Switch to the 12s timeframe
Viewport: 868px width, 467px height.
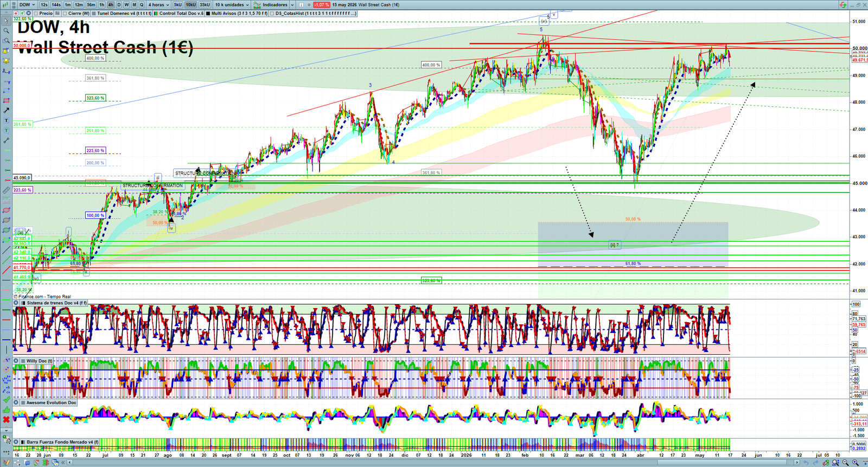(44, 5)
